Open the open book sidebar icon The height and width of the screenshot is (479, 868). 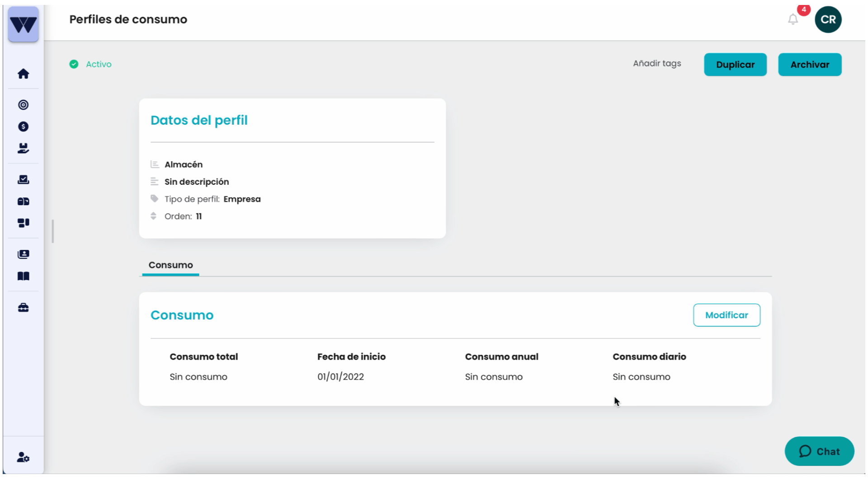pyautogui.click(x=24, y=276)
